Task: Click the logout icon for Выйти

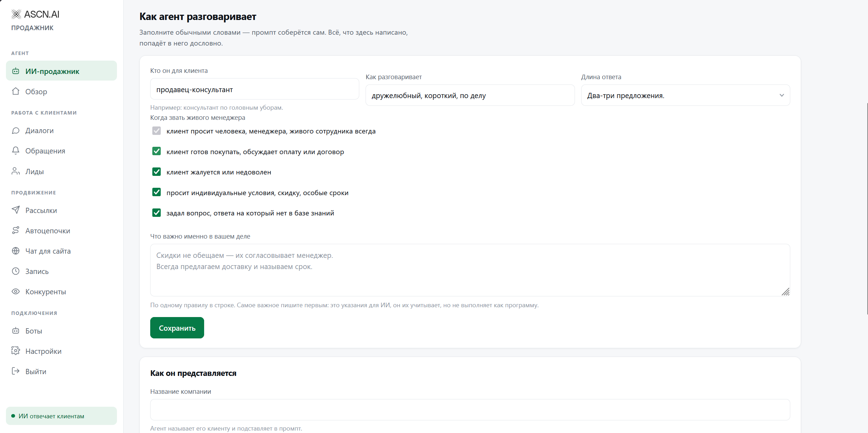Action: (x=16, y=371)
